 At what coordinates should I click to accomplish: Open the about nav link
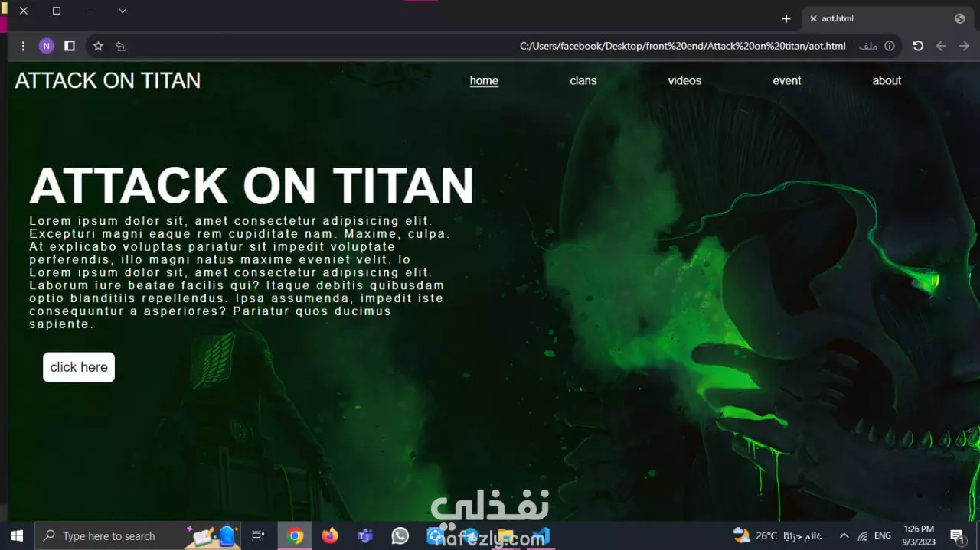[887, 80]
